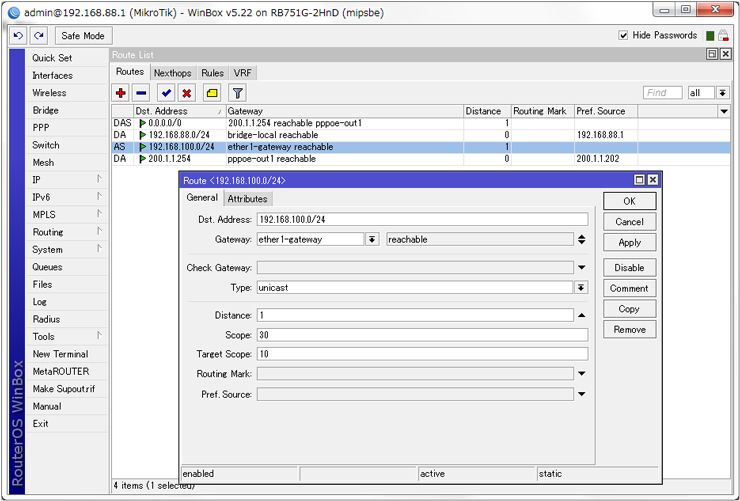This screenshot has width=740, height=501.
Task: Click the Target Scope input field
Action: coord(422,354)
